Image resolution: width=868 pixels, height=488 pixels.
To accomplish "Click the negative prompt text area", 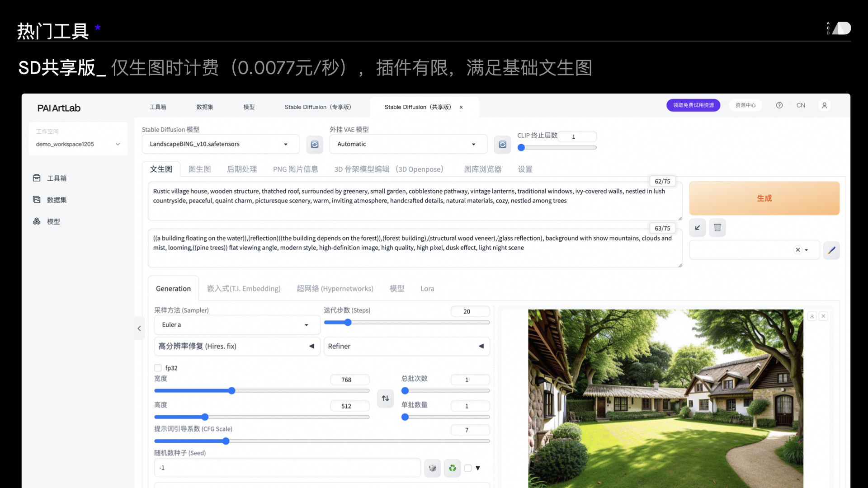I will [415, 248].
